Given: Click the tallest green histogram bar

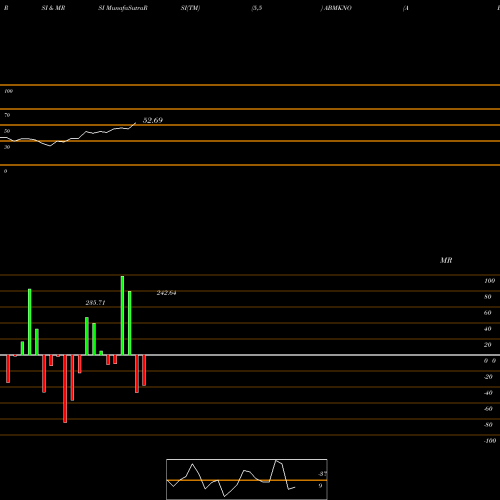Looking at the screenshot, I should pyautogui.click(x=122, y=315).
